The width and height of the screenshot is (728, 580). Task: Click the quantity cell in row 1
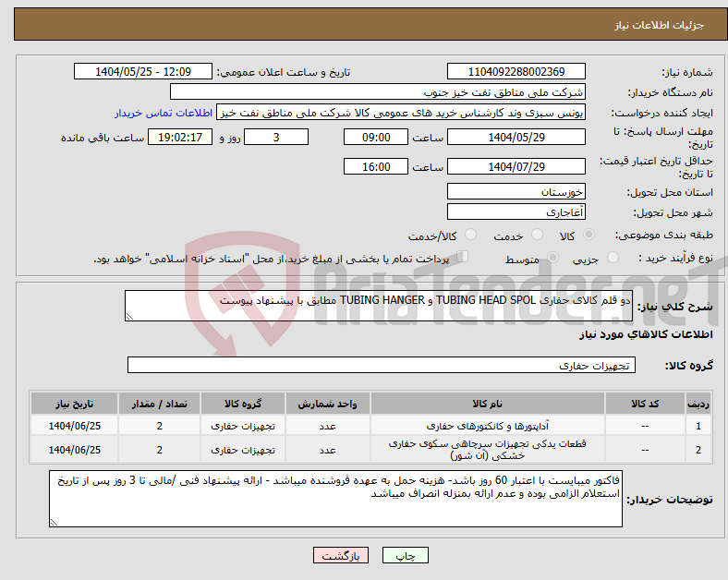pyautogui.click(x=159, y=426)
